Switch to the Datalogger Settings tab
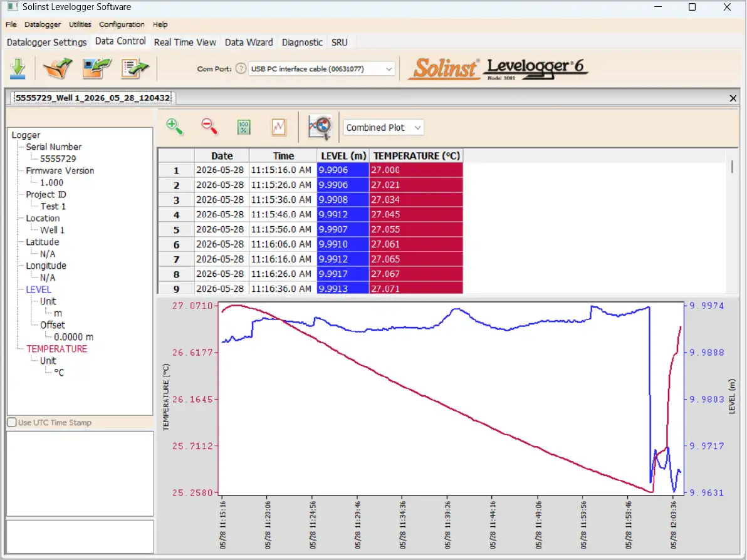The width and height of the screenshot is (747, 560). click(x=46, y=42)
